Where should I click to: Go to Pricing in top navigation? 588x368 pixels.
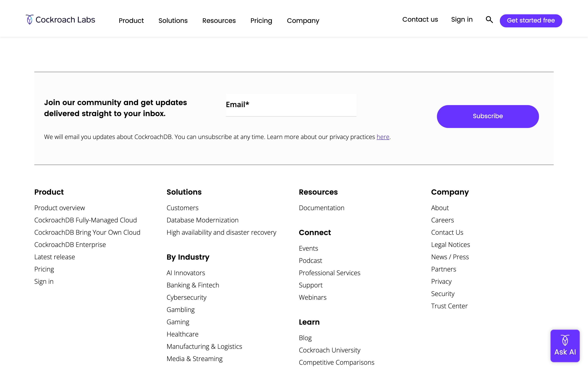[261, 21]
